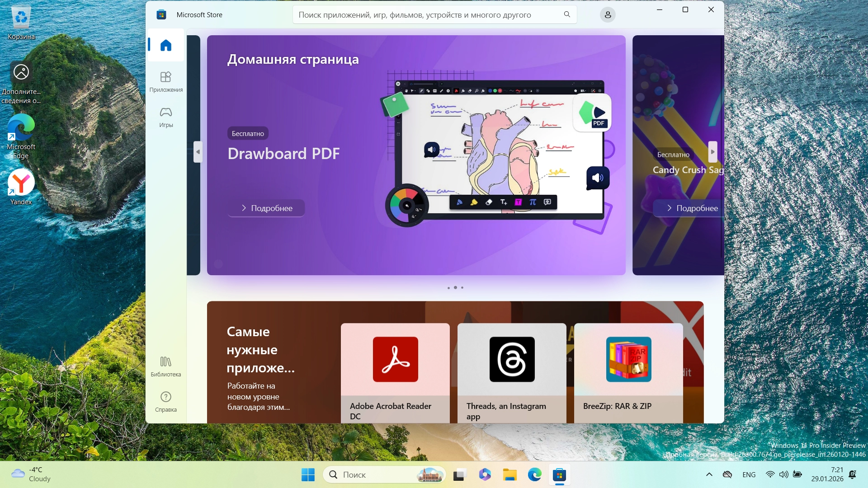The image size is (868, 488).
Task: Click the user account profile icon
Action: pyautogui.click(x=608, y=15)
